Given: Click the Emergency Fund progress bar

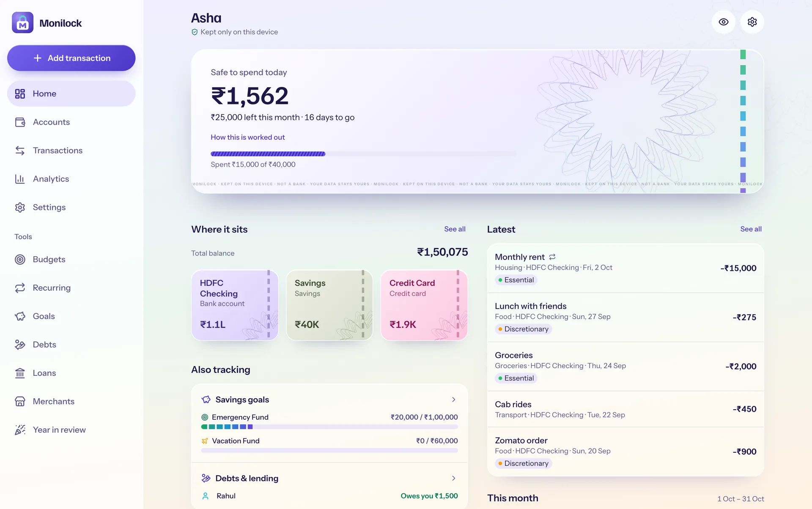Looking at the screenshot, I should tap(329, 427).
